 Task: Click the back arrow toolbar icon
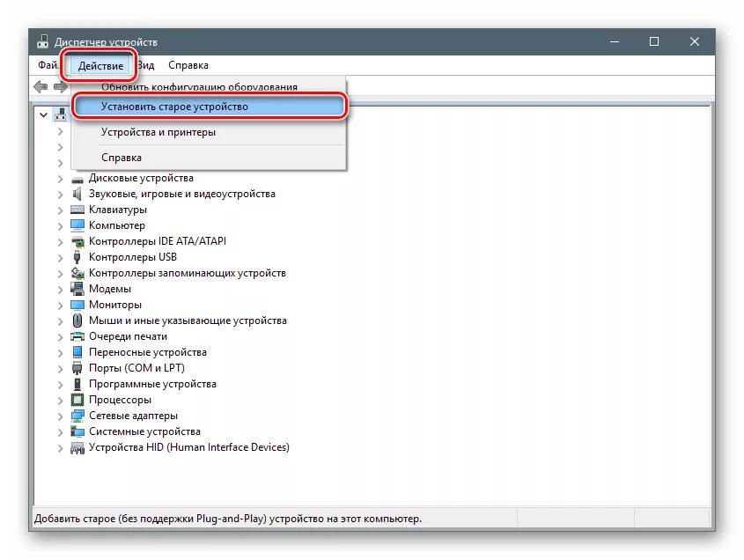pos(41,86)
